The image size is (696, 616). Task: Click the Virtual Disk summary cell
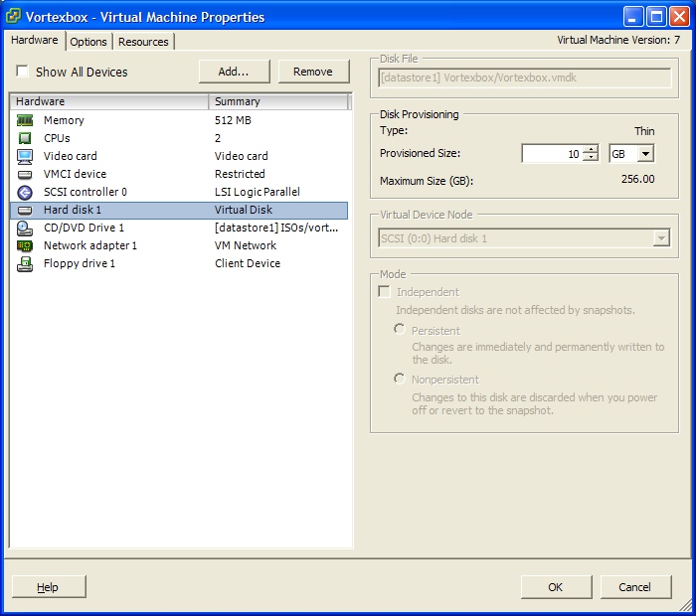pos(244,210)
